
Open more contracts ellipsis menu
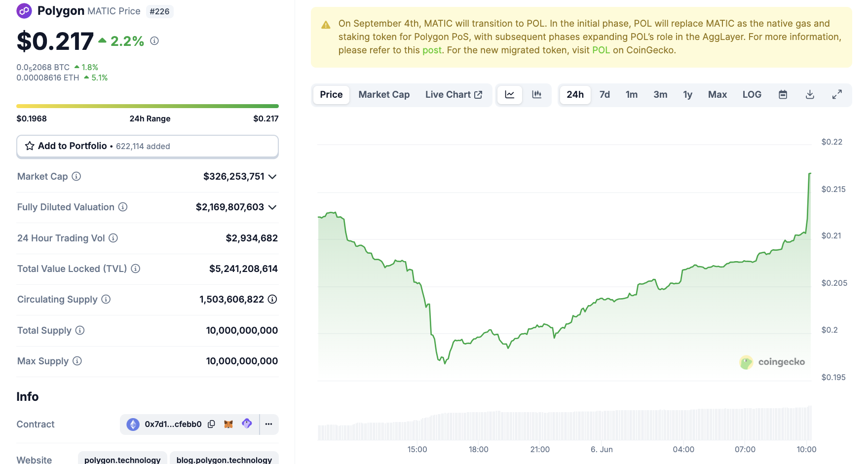(268, 424)
